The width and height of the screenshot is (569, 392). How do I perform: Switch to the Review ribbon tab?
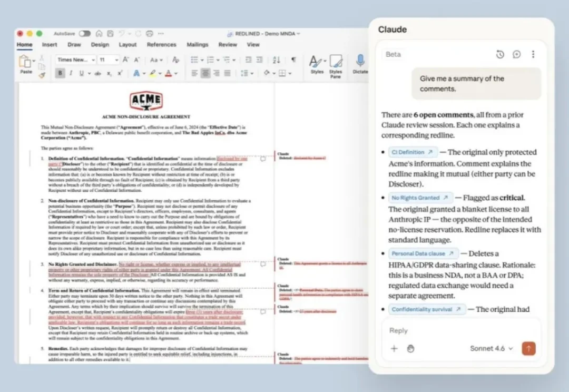click(228, 45)
